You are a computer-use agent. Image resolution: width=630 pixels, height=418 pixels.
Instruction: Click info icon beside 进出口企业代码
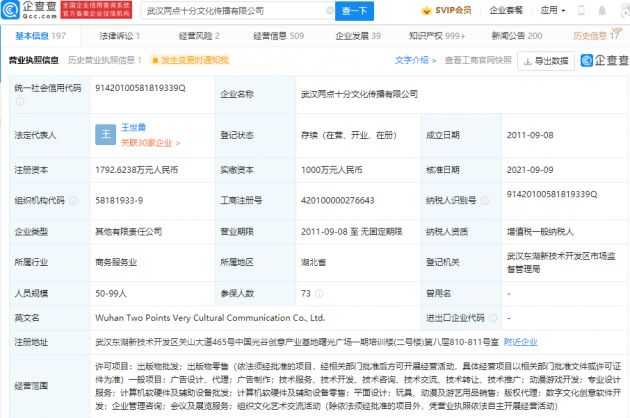pyautogui.click(x=493, y=318)
